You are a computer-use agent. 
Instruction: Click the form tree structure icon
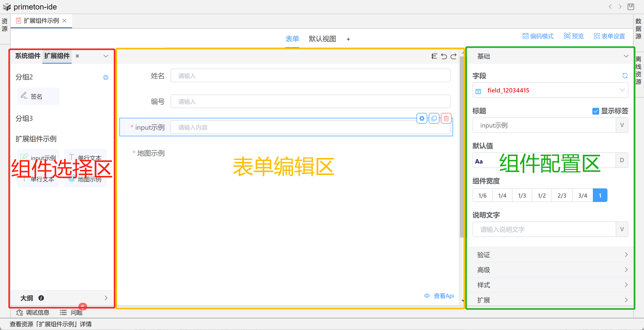click(x=434, y=56)
